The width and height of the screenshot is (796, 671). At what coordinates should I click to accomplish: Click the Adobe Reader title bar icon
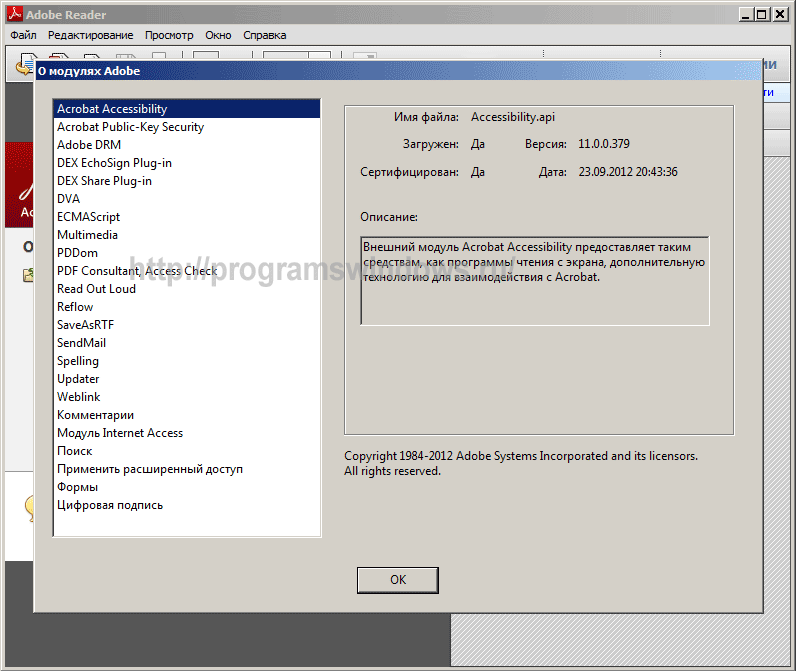point(15,14)
